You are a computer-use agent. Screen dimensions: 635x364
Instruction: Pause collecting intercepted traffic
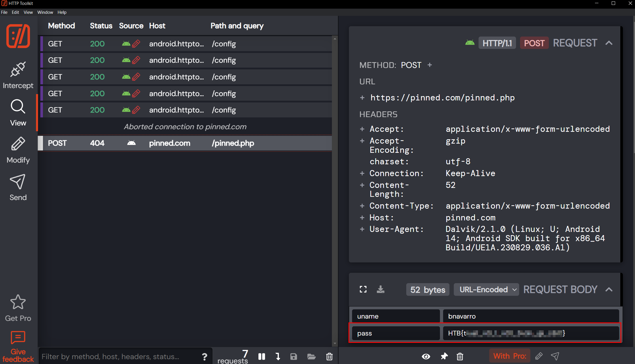pos(262,357)
